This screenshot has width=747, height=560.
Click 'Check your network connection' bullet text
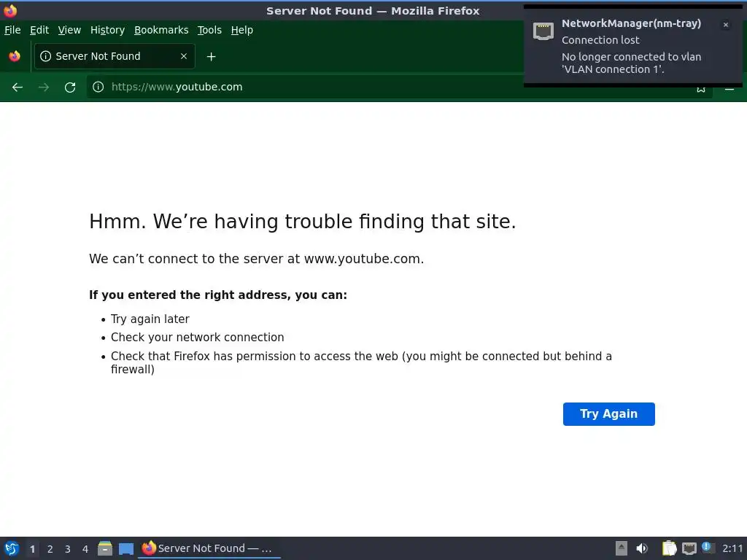197,337
